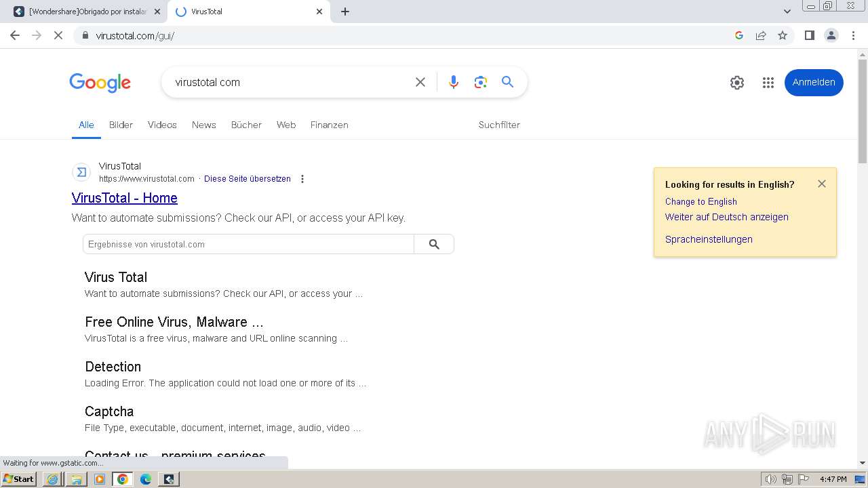Switch to the Bilder tab

(121, 125)
